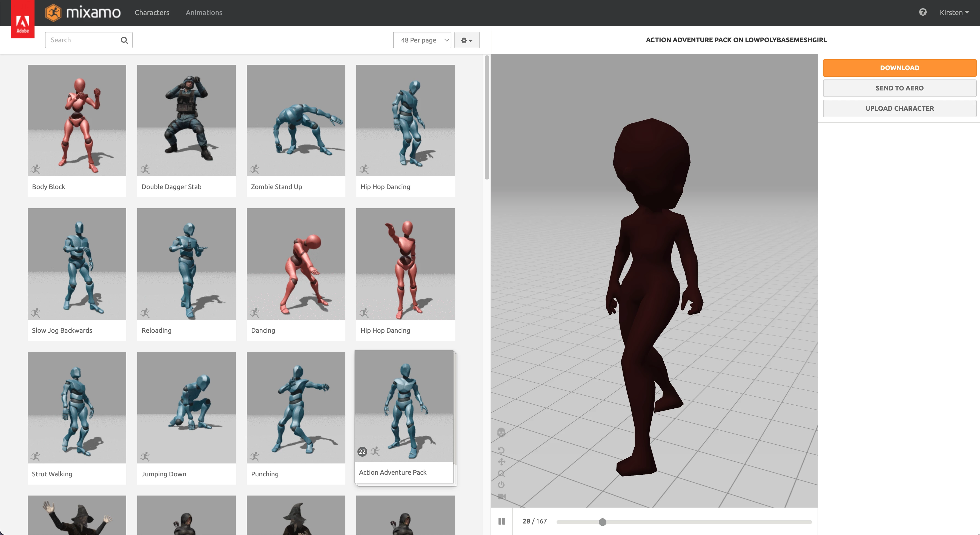Click the rotate view icon in viewport

(501, 450)
